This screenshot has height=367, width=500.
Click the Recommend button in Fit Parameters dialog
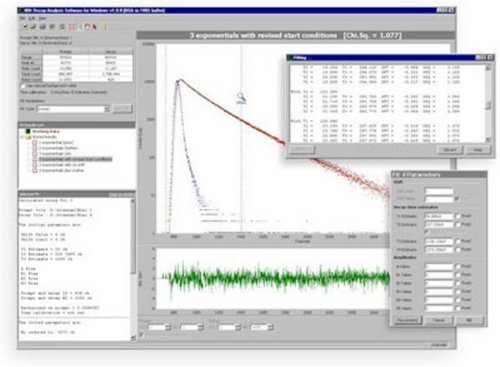click(407, 320)
